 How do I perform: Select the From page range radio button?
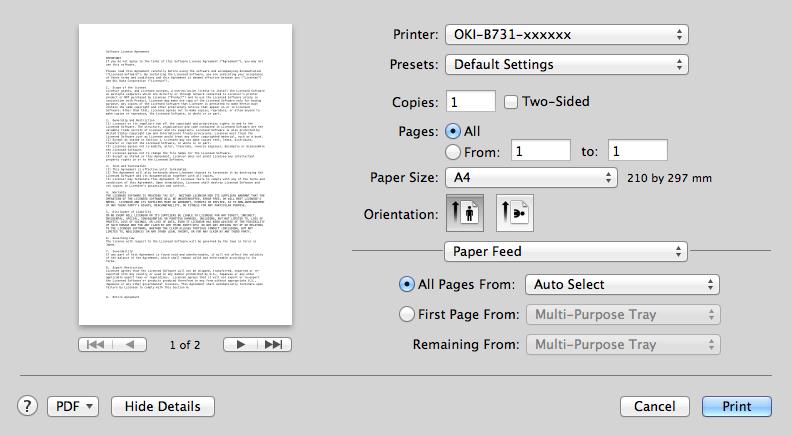click(x=453, y=152)
